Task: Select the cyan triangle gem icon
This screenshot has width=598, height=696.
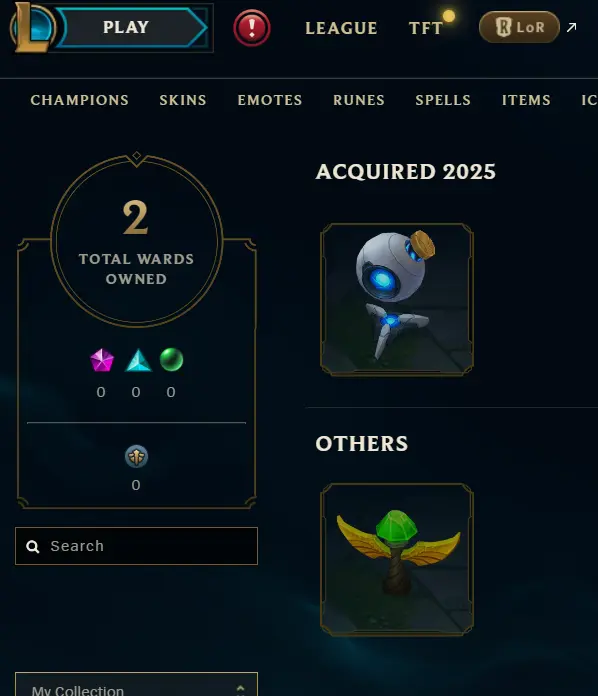Action: point(138,360)
